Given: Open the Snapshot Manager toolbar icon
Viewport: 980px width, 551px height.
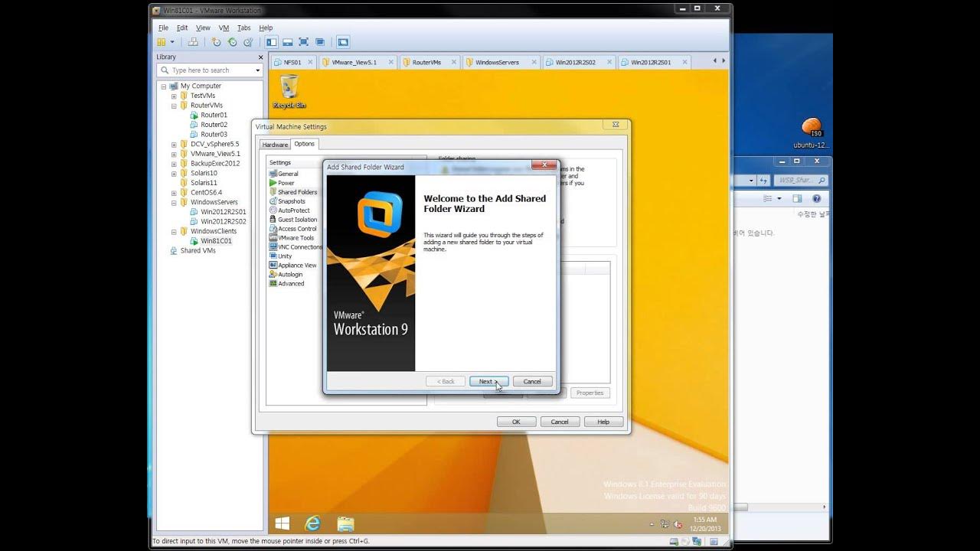Looking at the screenshot, I should (x=248, y=42).
